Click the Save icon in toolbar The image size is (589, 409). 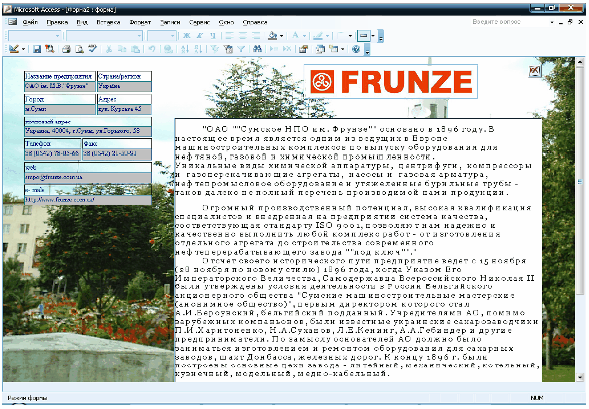coord(36,49)
